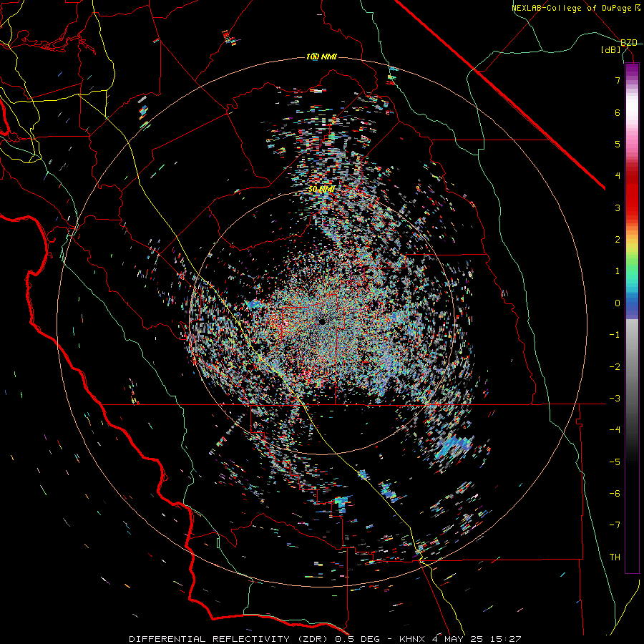Click the [dB] unit label above color bar
Image resolution: width=644 pixels, height=644 pixels.
[610, 50]
